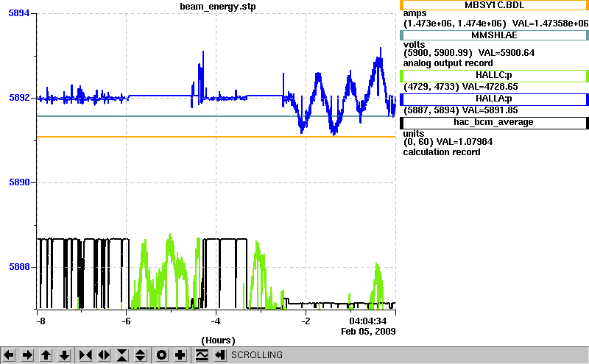
Task: Click the (Hours) axis label
Action: (x=218, y=340)
